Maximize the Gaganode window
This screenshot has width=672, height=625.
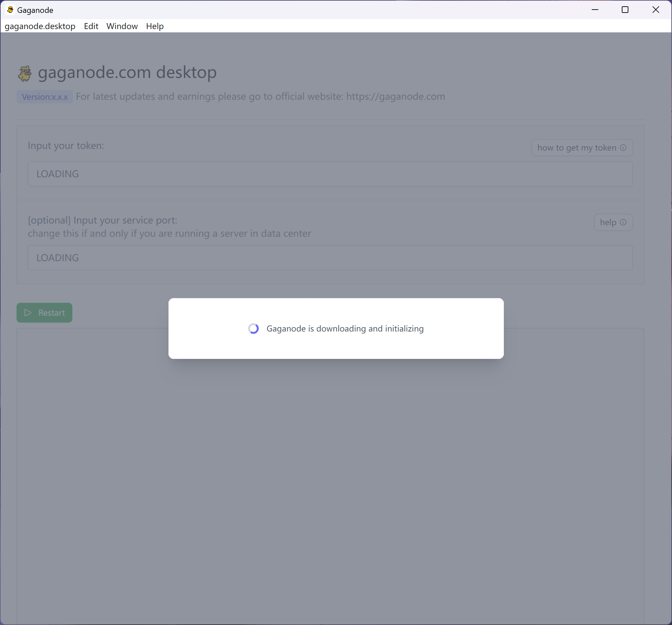[625, 10]
